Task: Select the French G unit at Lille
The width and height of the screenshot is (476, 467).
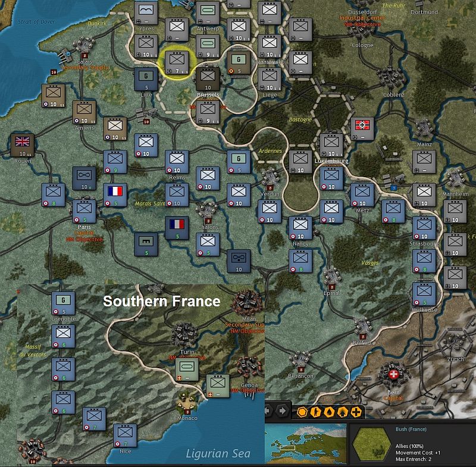Action: pyautogui.click(x=146, y=79)
